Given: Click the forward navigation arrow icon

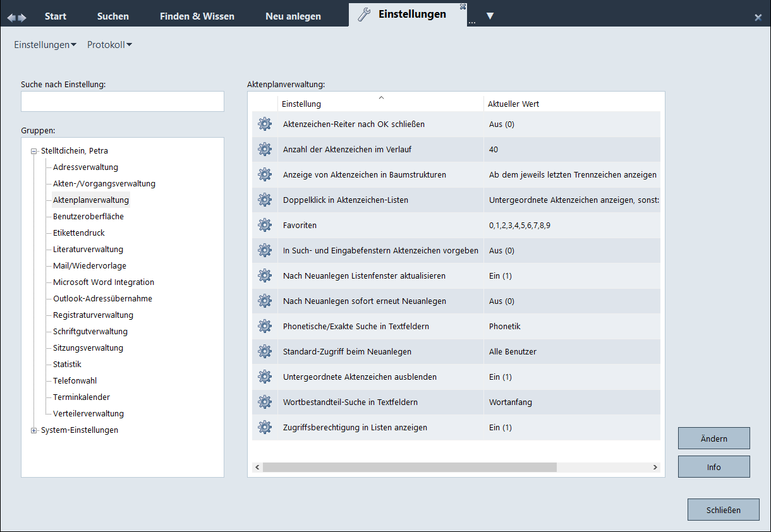Looking at the screenshot, I should tap(23, 17).
